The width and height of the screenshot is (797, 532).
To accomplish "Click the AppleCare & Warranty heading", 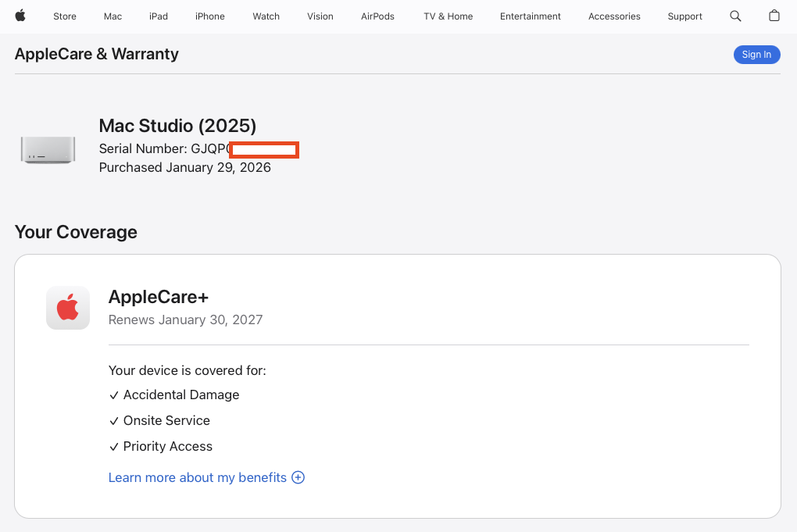I will pyautogui.click(x=97, y=54).
